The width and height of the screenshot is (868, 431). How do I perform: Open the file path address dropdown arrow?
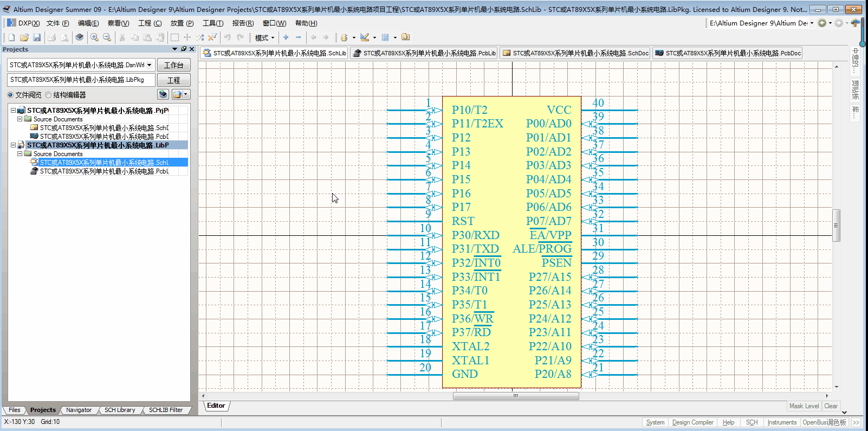tap(812, 23)
